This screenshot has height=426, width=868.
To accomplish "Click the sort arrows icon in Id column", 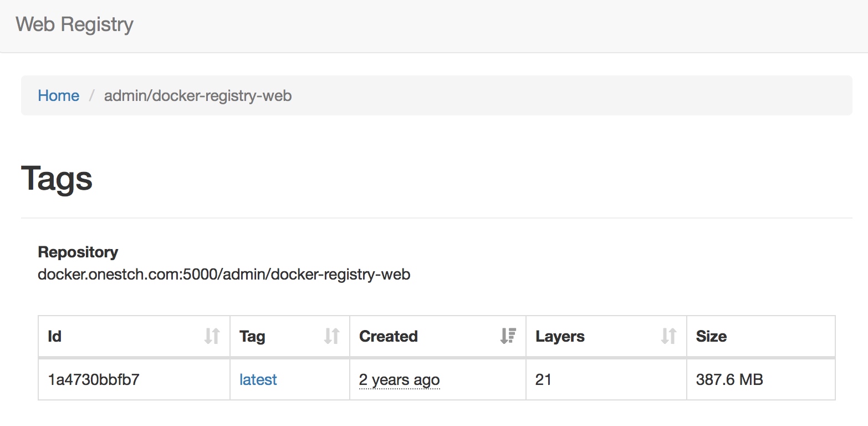I will [x=212, y=336].
